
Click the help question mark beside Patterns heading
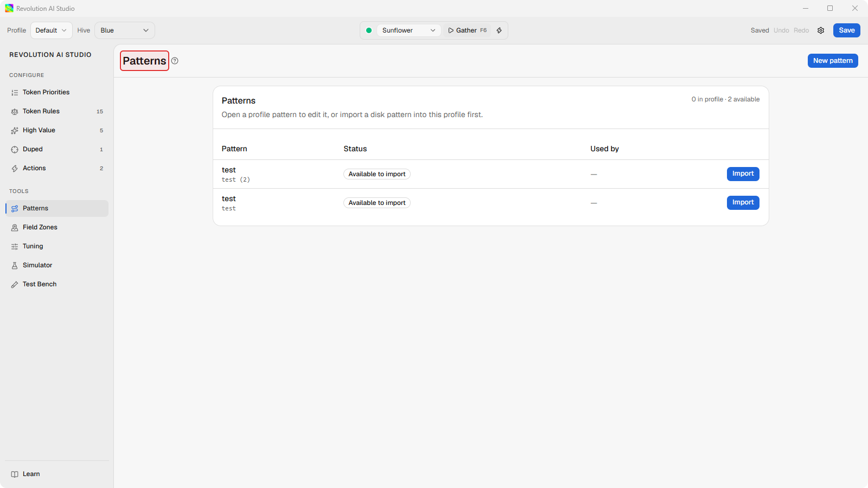pyautogui.click(x=175, y=61)
